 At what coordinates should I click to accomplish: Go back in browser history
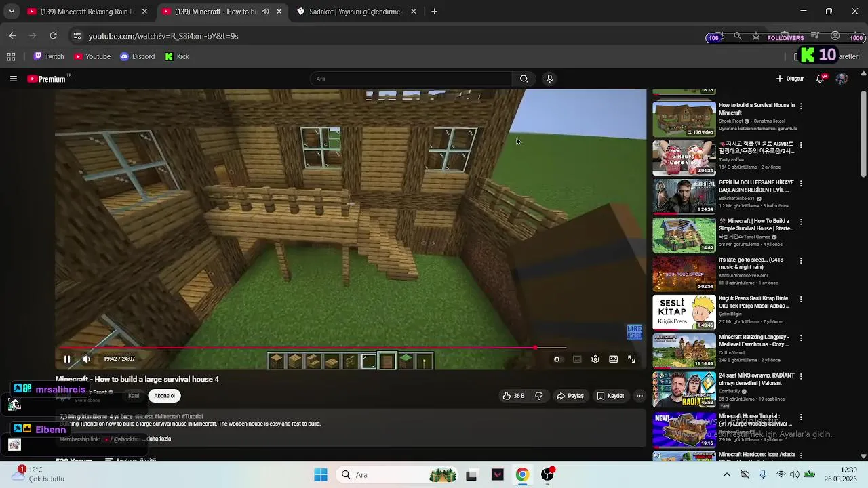[12, 36]
